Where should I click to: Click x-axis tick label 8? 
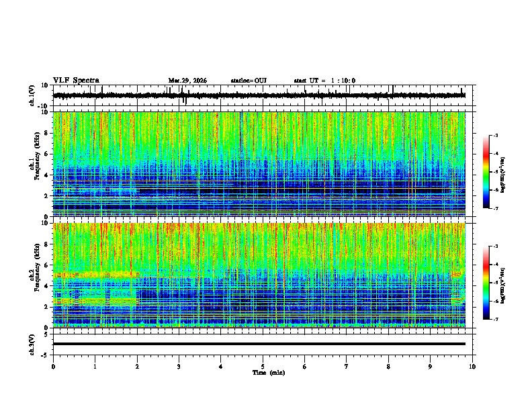(x=388, y=367)
